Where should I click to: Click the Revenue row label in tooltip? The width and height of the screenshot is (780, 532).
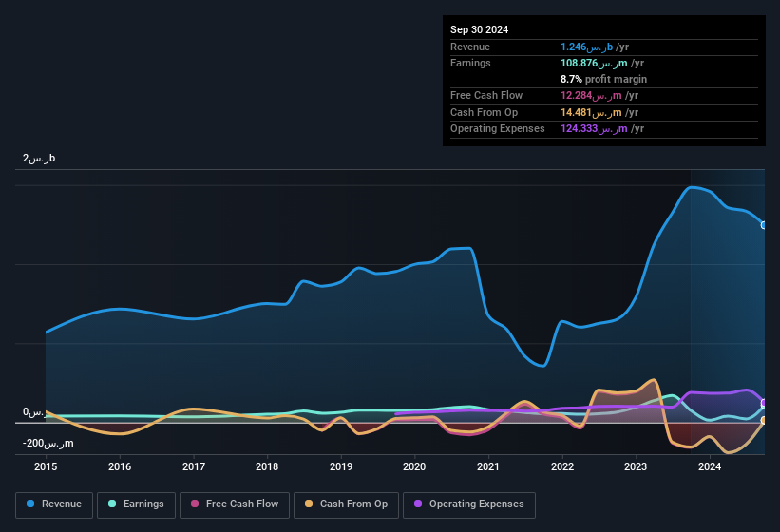(x=470, y=47)
